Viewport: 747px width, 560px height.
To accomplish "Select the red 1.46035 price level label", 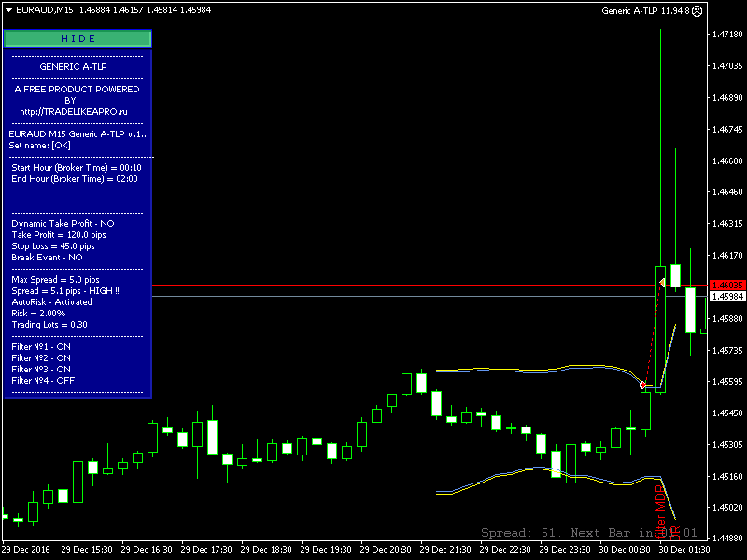I will 727,286.
